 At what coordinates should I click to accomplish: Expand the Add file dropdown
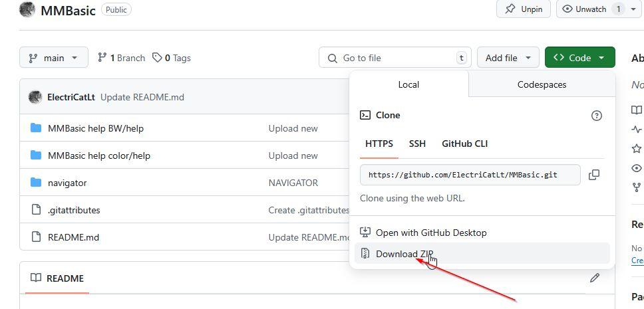508,58
